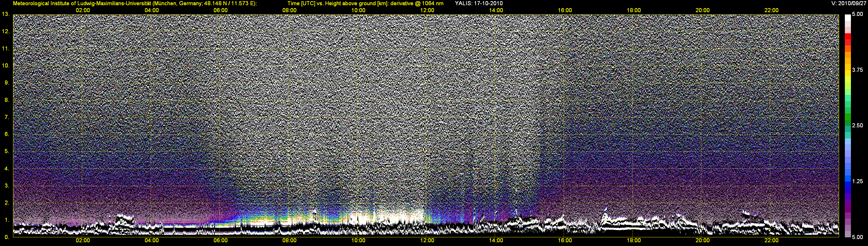Click the 10:00 label on the lower time axis

pos(358,241)
